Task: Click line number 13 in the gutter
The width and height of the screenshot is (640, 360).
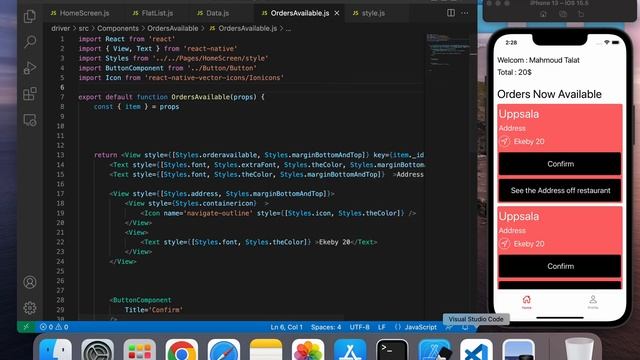Action: click(60, 155)
